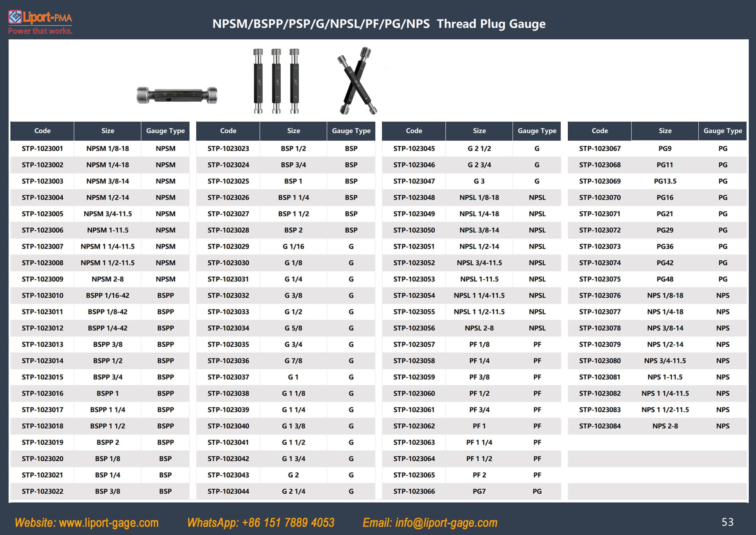This screenshot has height=535, width=756.
Task: Click code STP-1023081
Action: pyautogui.click(x=600, y=377)
